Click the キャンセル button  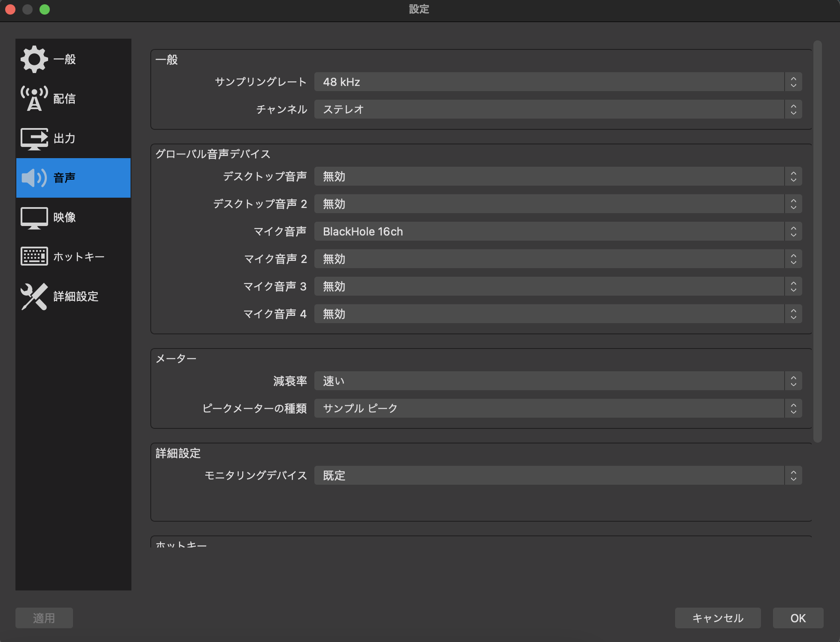tap(717, 618)
